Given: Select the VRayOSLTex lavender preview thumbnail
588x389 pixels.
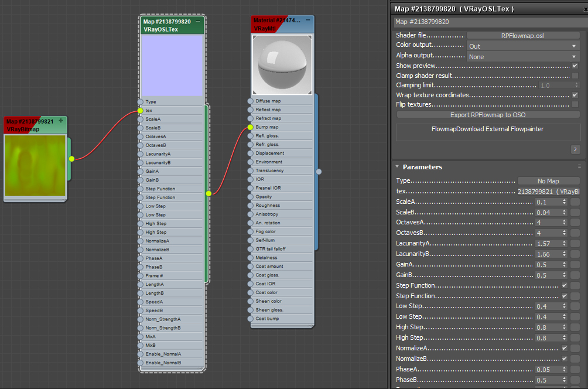Looking at the screenshot, I should pyautogui.click(x=172, y=65).
